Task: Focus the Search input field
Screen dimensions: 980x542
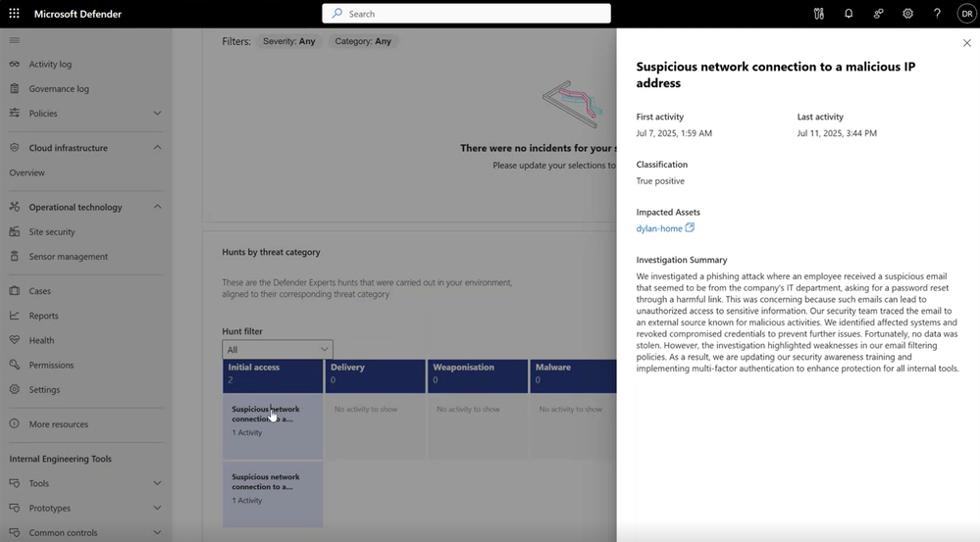Action: [466, 13]
